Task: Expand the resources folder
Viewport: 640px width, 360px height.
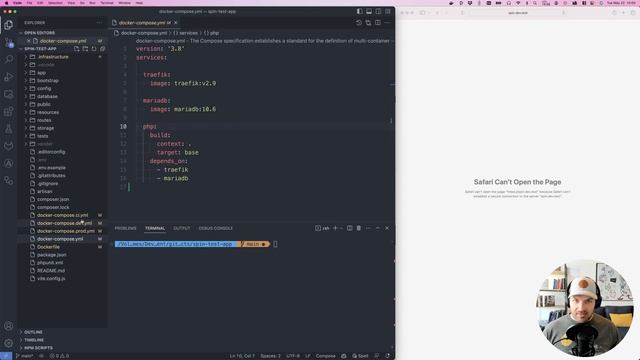Action: click(x=48, y=112)
